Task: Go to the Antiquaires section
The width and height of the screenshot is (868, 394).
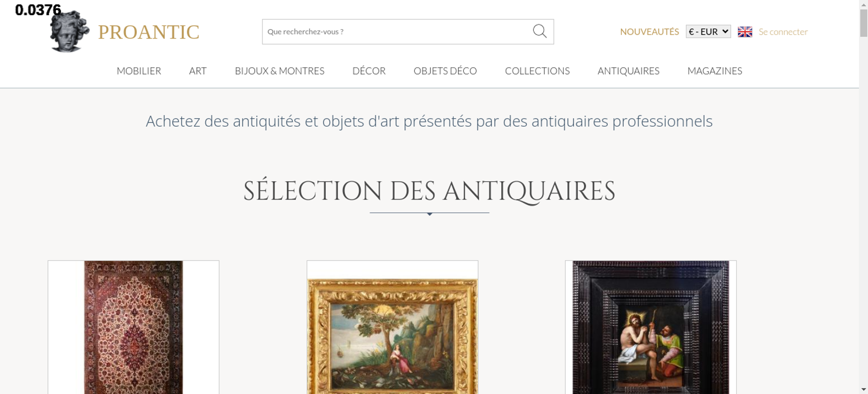Action: pyautogui.click(x=628, y=71)
